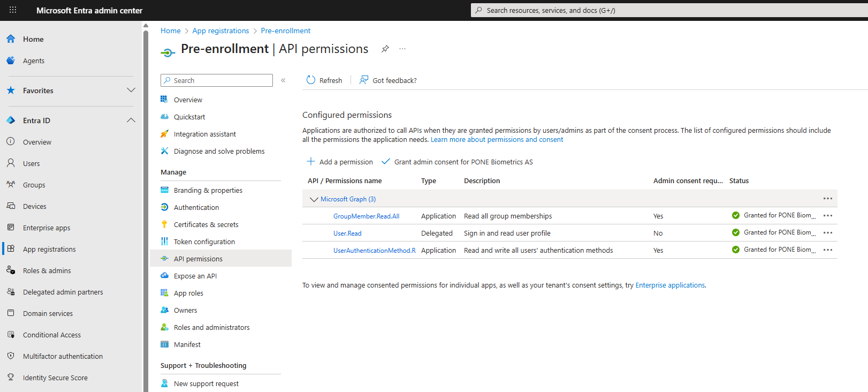Open ellipsis menu for GroupMember.Read.All row
This screenshot has width=868, height=392.
tap(828, 216)
